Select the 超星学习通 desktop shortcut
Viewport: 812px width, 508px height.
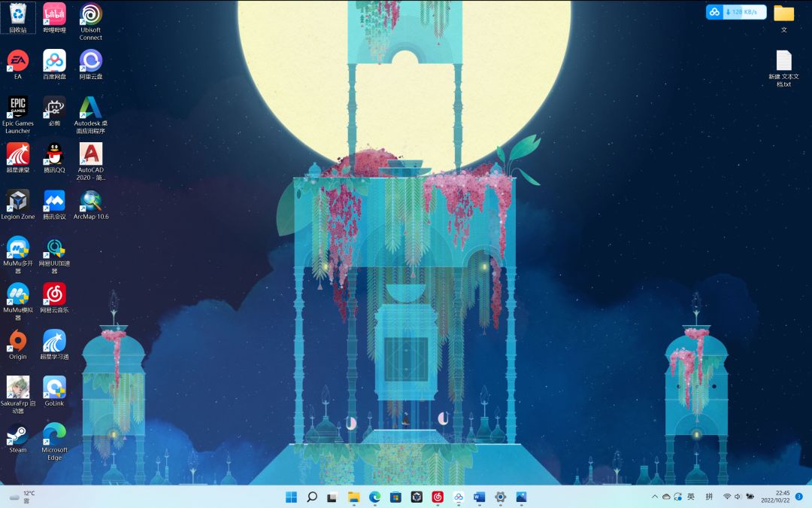tap(54, 344)
